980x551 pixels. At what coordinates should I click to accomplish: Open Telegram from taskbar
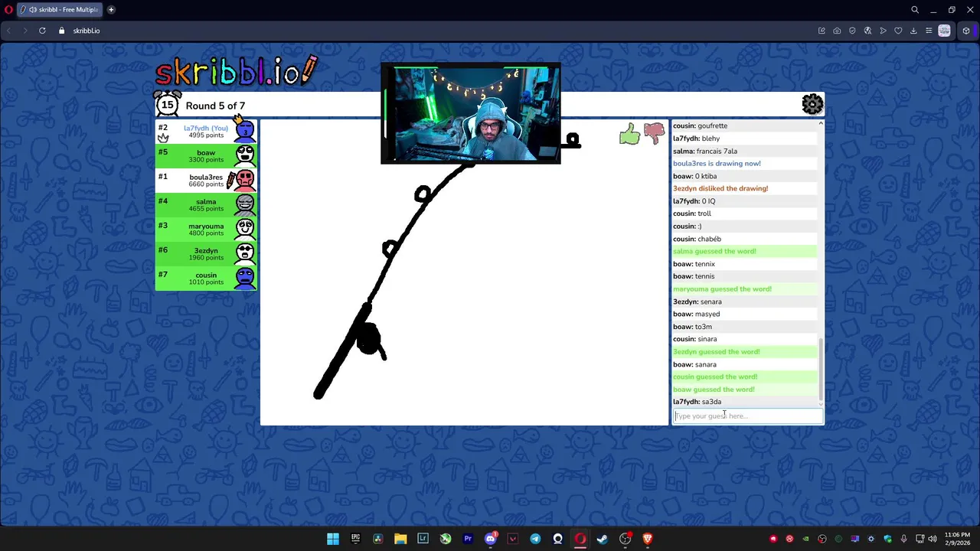click(x=535, y=539)
